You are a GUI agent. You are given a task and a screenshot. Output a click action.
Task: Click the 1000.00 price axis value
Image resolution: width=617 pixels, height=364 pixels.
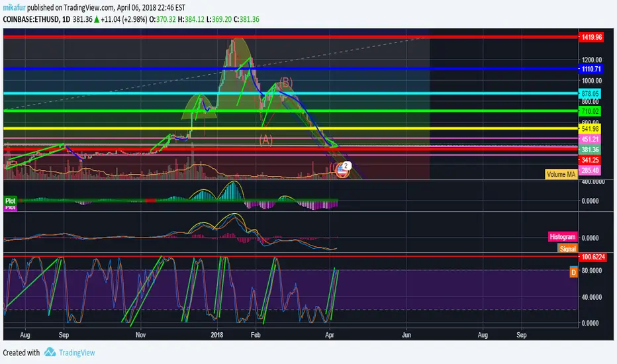tap(593, 81)
